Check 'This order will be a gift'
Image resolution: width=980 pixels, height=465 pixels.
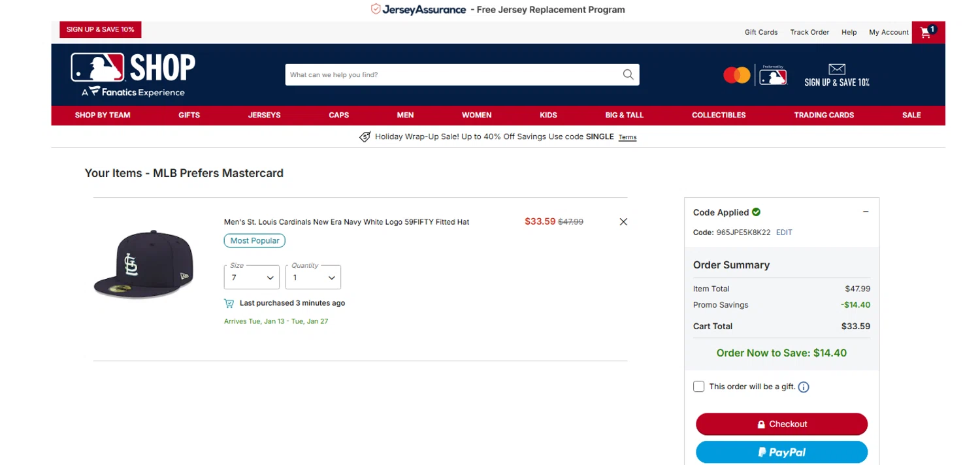tap(698, 387)
